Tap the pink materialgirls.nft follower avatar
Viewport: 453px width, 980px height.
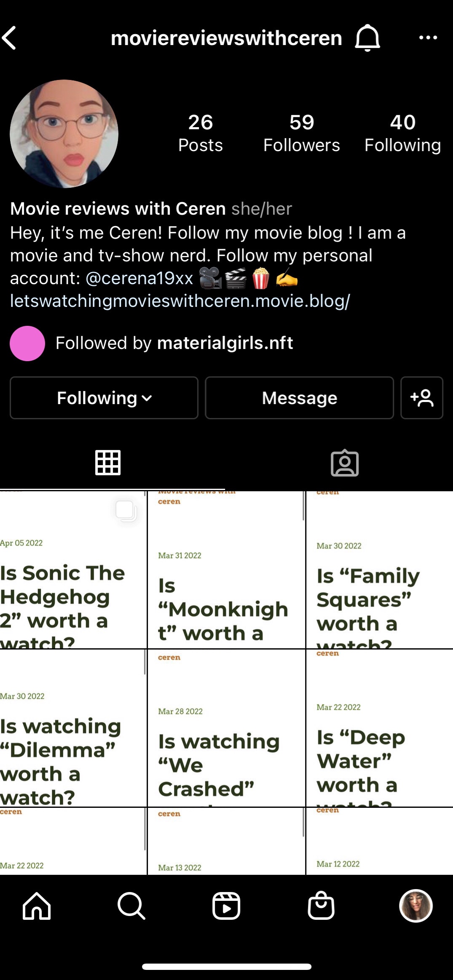tap(27, 344)
